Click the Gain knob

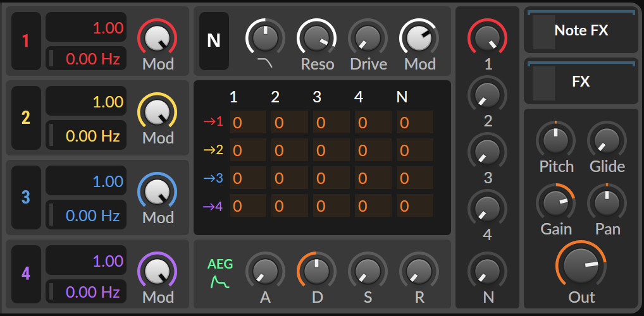(555, 203)
